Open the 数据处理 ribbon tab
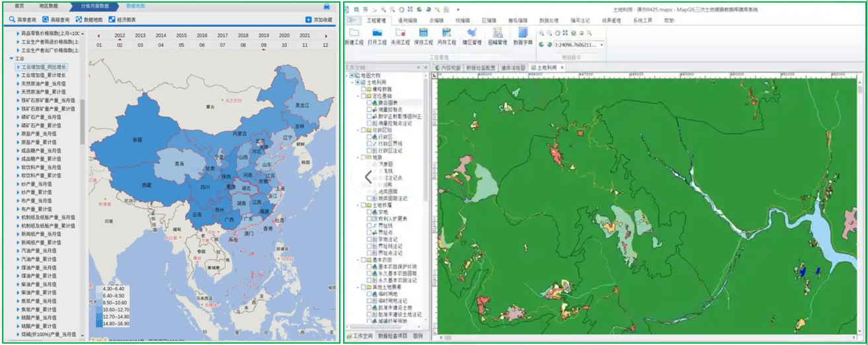This screenshot has height=345, width=868. [x=549, y=20]
